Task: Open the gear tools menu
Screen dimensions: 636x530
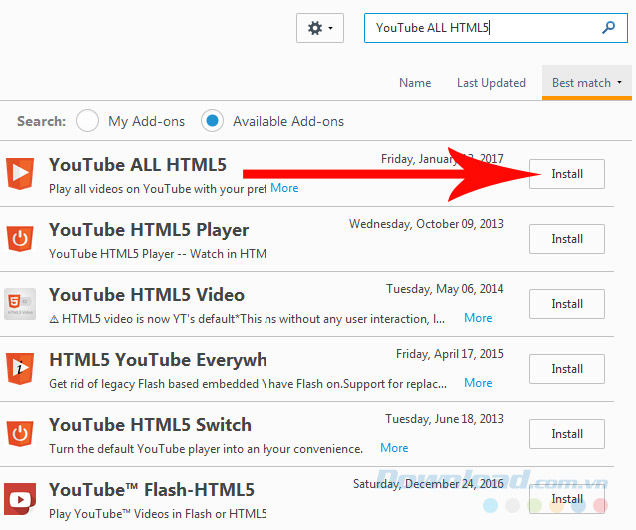Action: click(320, 28)
